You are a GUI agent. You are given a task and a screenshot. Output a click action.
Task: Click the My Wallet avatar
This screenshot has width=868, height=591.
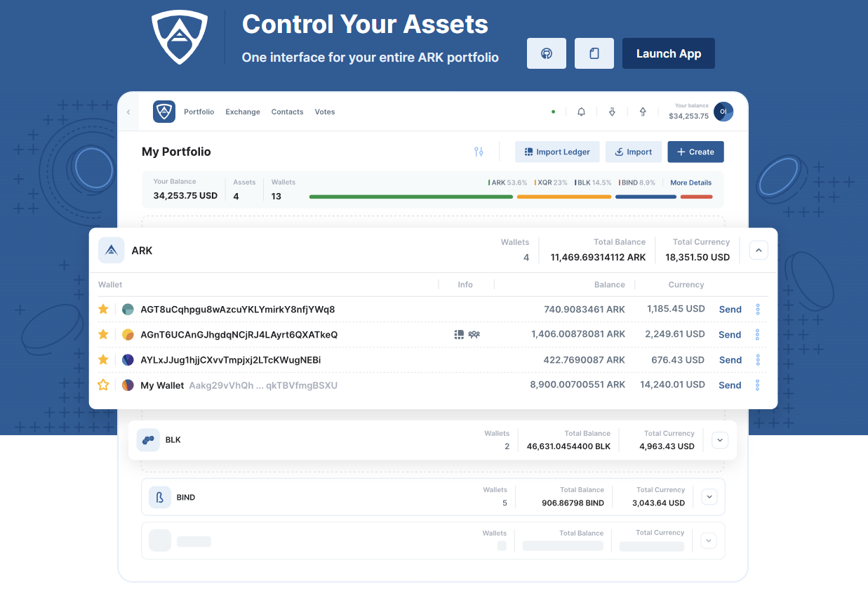128,385
